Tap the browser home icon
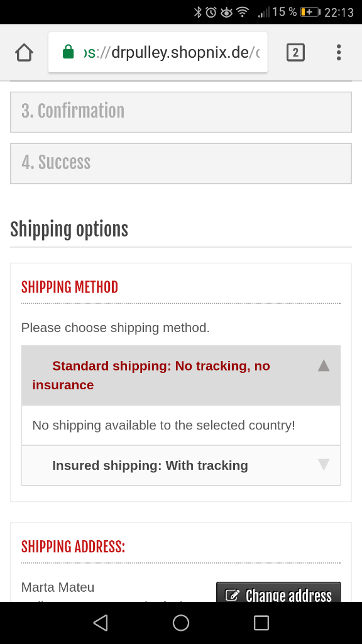 tap(25, 53)
